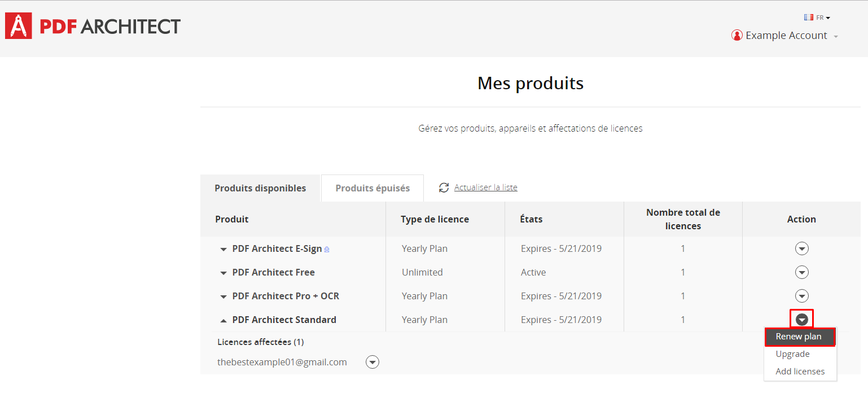Click the thebestexample01@gmail.com email
Screen dimensions: 868x419
(x=282, y=362)
